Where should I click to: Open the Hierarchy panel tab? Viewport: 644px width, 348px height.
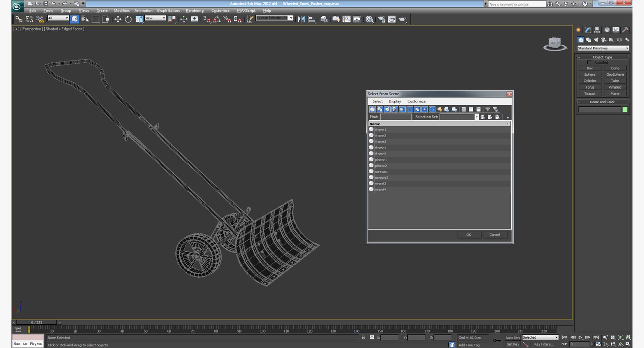597,30
